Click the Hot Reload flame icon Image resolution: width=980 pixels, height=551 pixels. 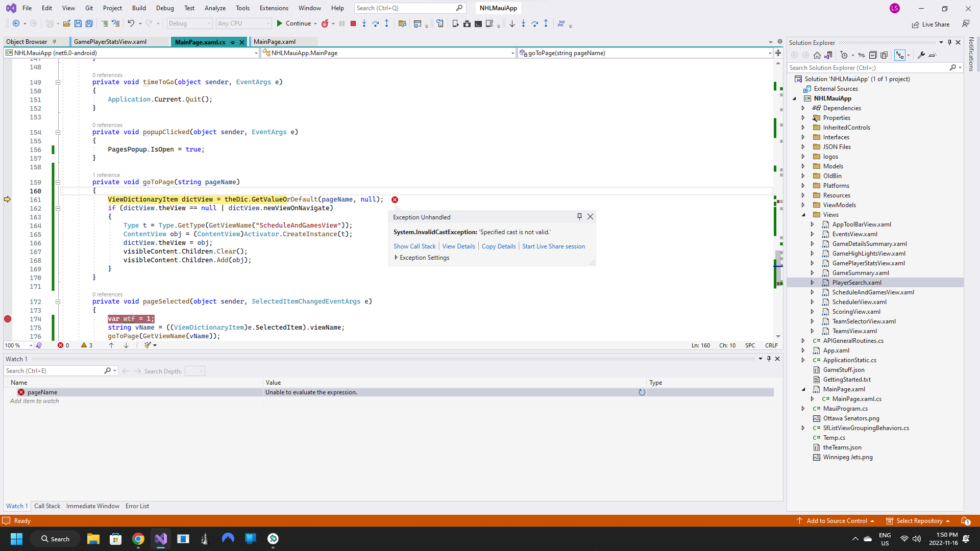click(325, 23)
